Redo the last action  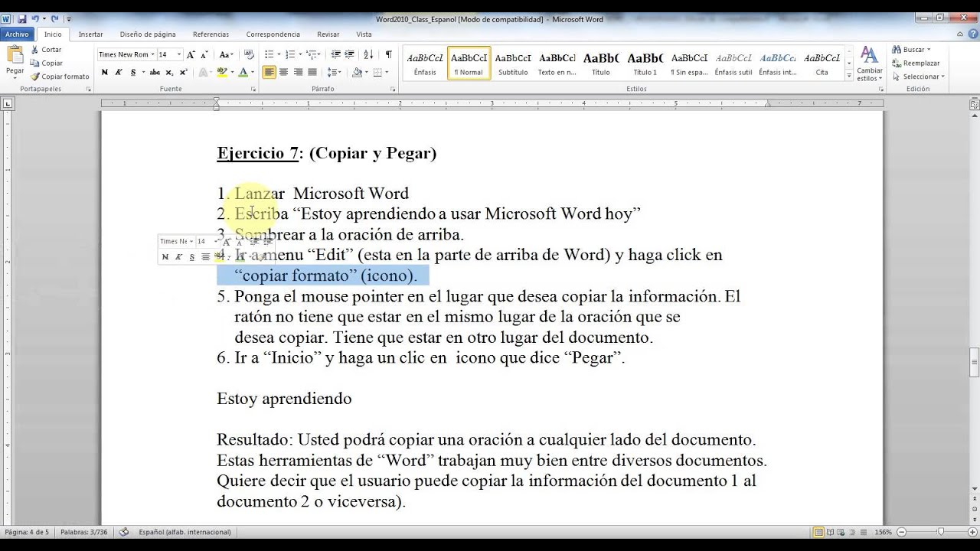click(54, 18)
